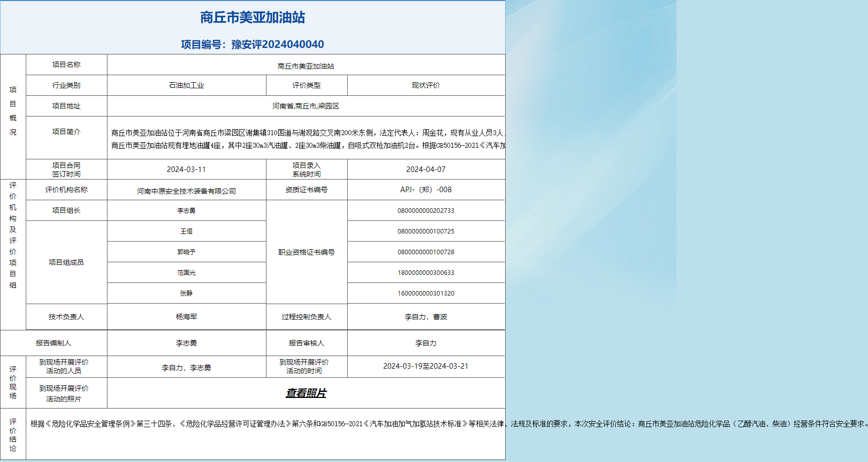Click the 项目合同签订时间 label

click(x=66, y=169)
